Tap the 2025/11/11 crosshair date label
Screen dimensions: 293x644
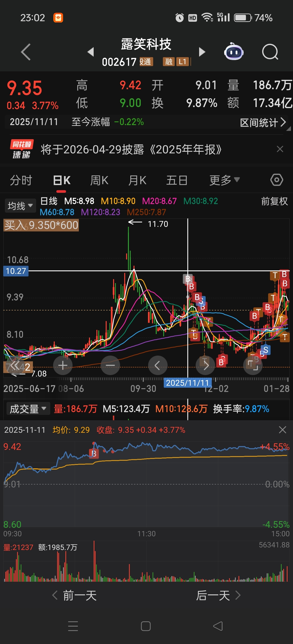click(187, 382)
